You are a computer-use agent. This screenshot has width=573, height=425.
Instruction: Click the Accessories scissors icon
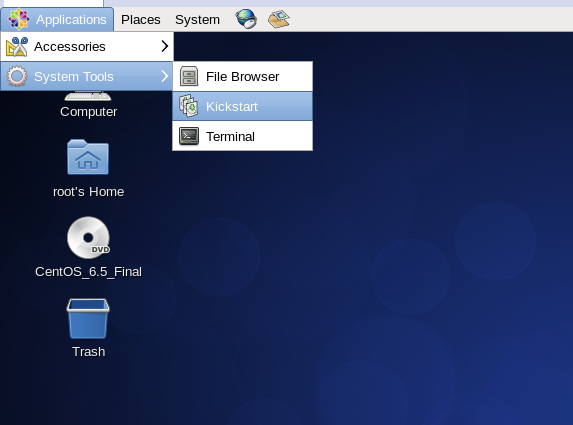(17, 47)
